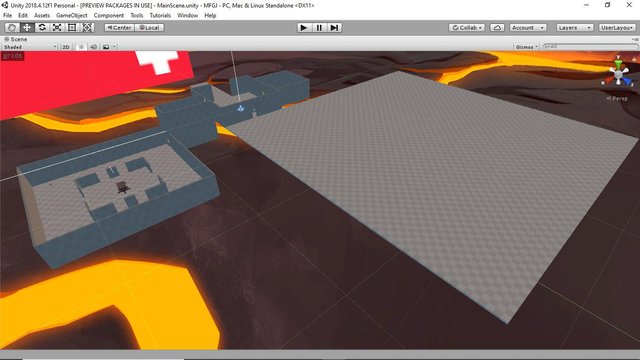Open the Edit menu

click(23, 16)
